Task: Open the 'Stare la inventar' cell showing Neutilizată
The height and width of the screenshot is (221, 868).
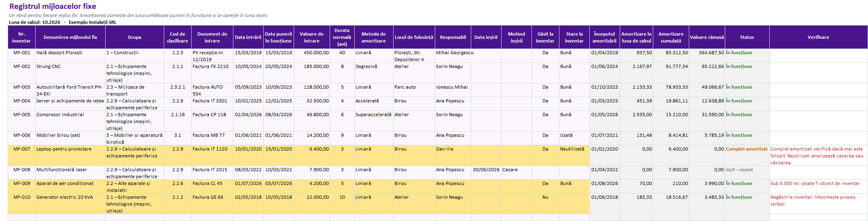Action: [574, 156]
